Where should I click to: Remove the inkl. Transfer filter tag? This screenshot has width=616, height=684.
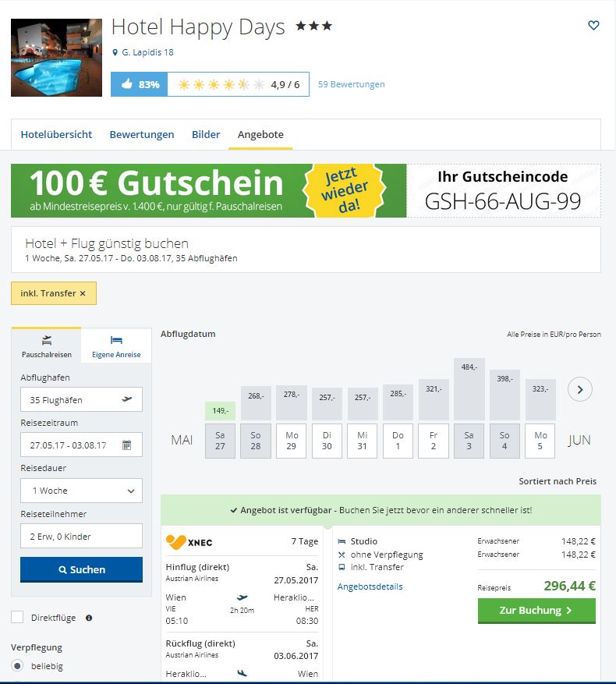tap(83, 293)
